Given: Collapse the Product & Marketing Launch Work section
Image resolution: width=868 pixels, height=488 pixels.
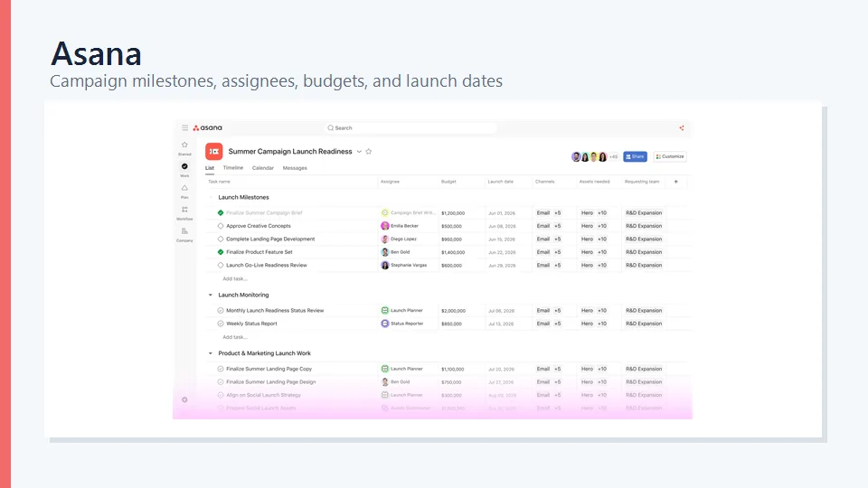Looking at the screenshot, I should point(211,353).
